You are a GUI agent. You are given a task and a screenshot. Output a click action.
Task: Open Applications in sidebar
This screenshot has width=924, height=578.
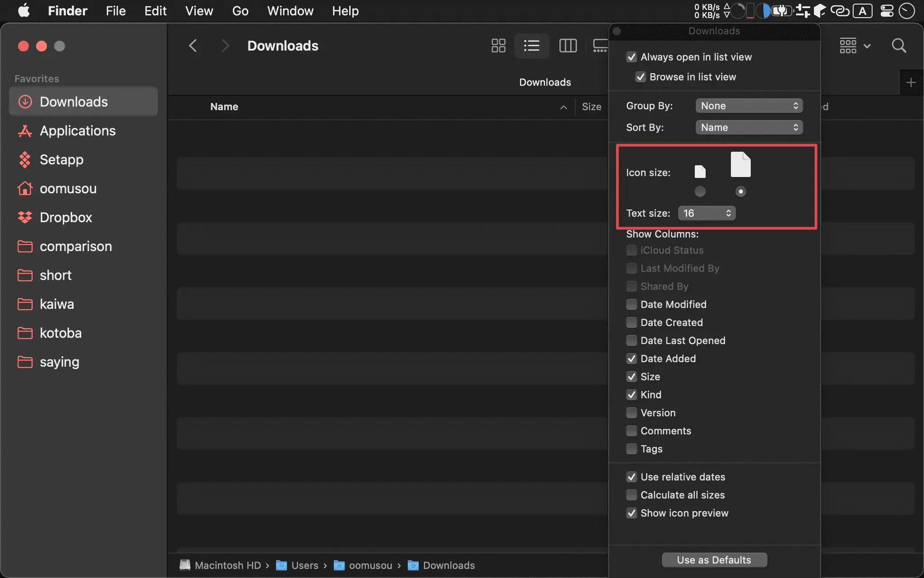(83, 131)
